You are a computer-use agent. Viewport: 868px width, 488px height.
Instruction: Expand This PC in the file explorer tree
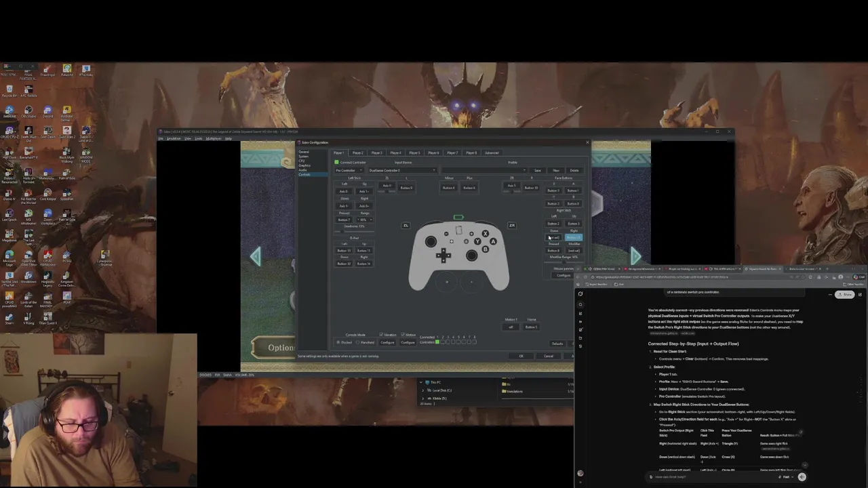point(422,382)
